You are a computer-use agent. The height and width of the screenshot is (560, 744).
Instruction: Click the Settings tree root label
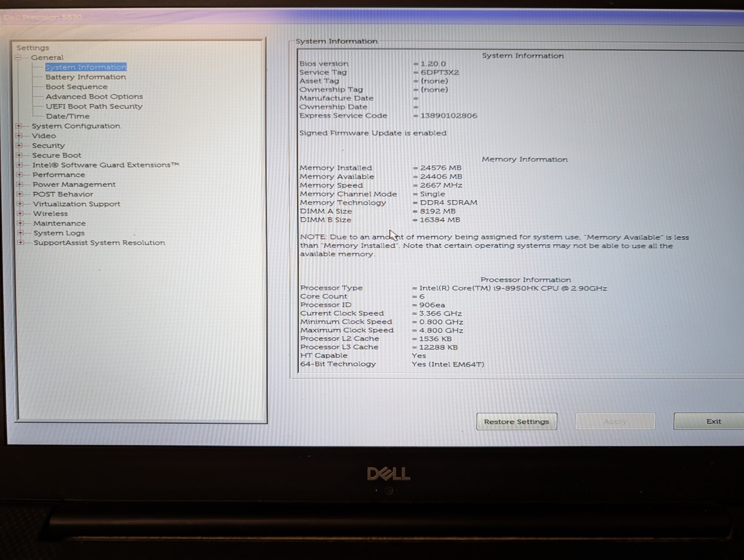pos(33,48)
